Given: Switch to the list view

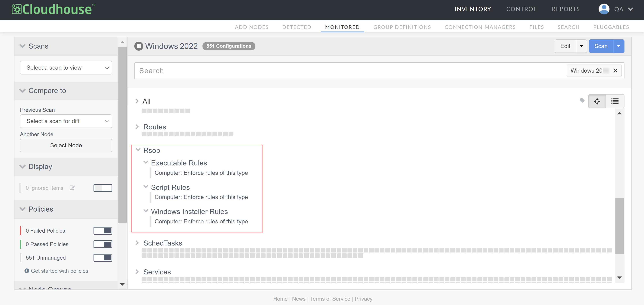Looking at the screenshot, I should [615, 101].
